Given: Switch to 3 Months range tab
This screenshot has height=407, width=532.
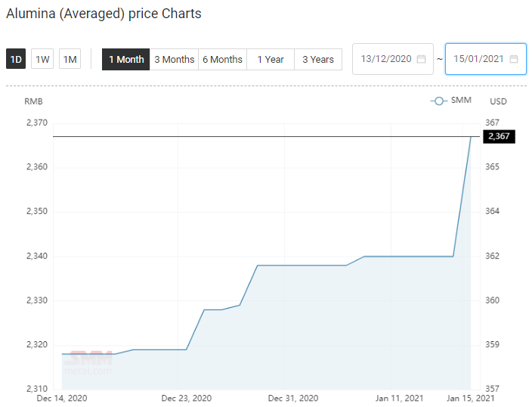Looking at the screenshot, I should pyautogui.click(x=174, y=60).
